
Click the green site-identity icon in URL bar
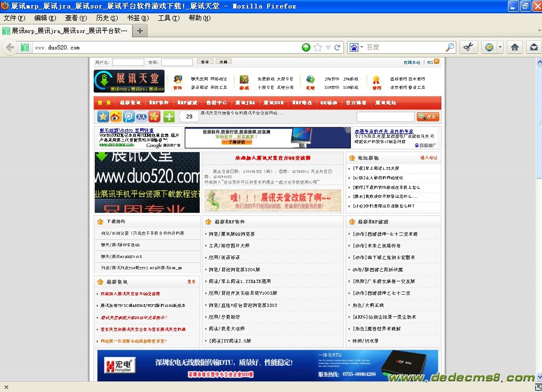pos(25,47)
